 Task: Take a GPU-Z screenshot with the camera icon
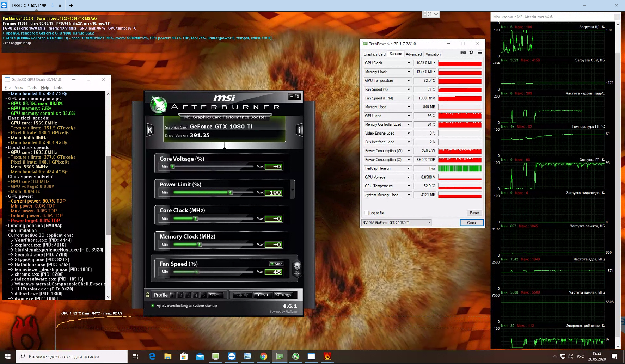tap(463, 53)
